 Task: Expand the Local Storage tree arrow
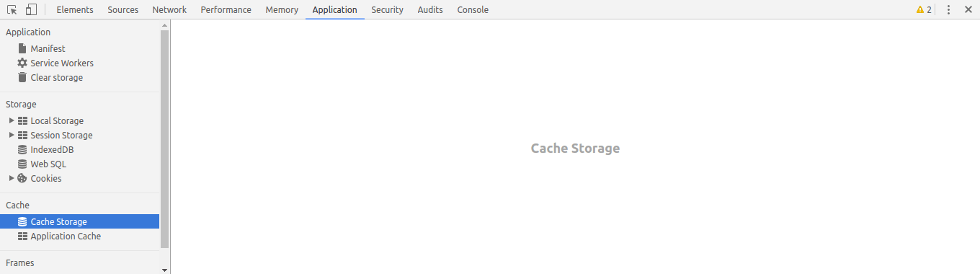click(12, 120)
